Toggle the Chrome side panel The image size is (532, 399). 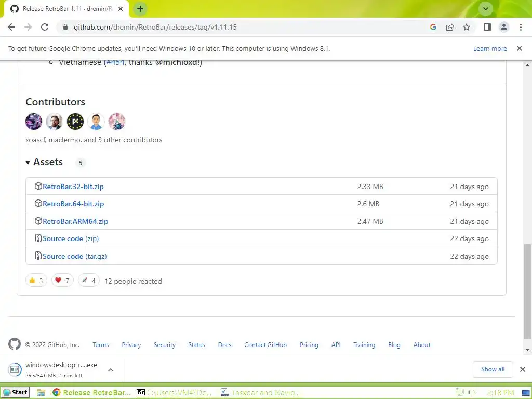[487, 27]
